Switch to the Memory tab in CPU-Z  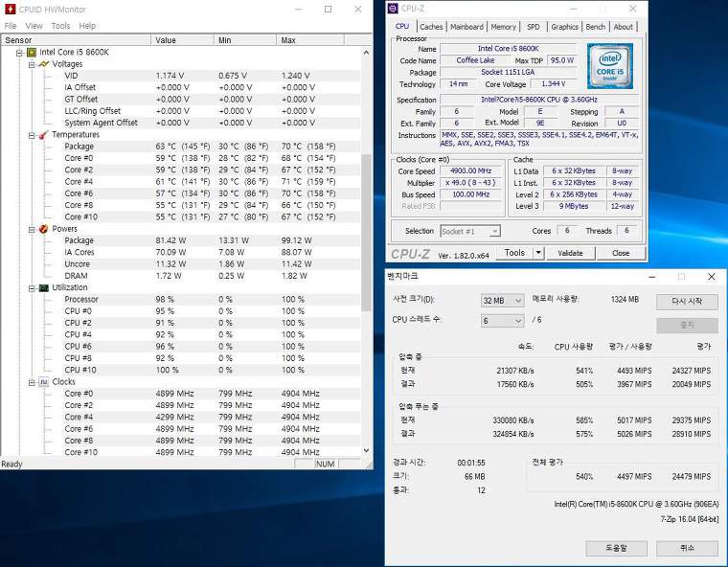pyautogui.click(x=503, y=27)
